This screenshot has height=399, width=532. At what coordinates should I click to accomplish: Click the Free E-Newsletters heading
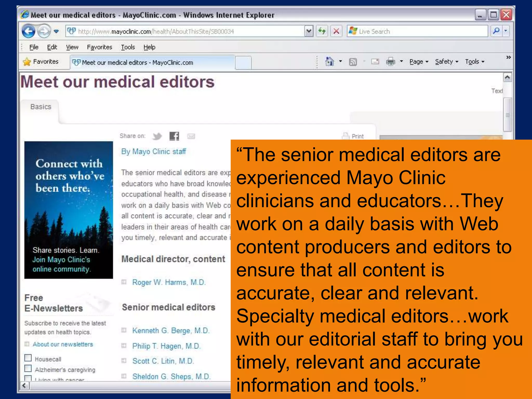point(54,303)
